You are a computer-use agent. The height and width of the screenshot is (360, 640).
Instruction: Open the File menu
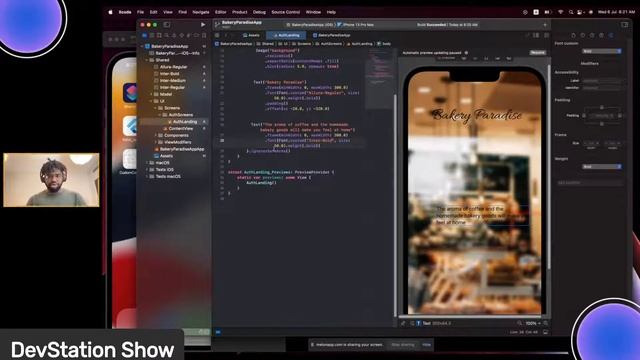click(140, 12)
